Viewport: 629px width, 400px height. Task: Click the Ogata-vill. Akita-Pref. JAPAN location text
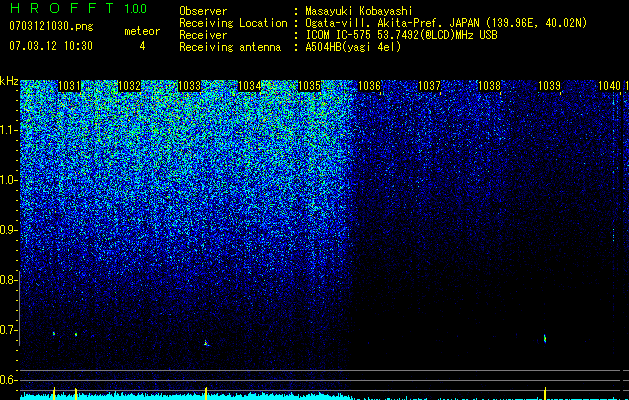(x=446, y=23)
